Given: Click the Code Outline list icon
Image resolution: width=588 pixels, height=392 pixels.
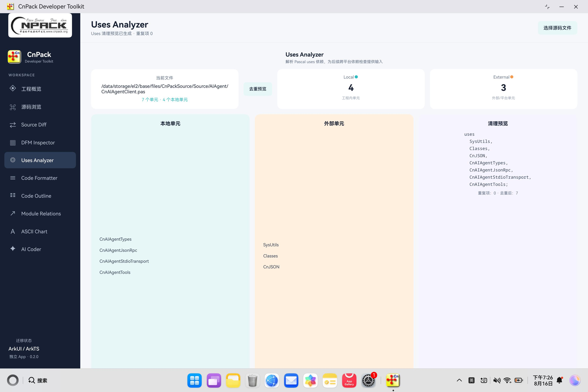Looking at the screenshot, I should 13,195.
